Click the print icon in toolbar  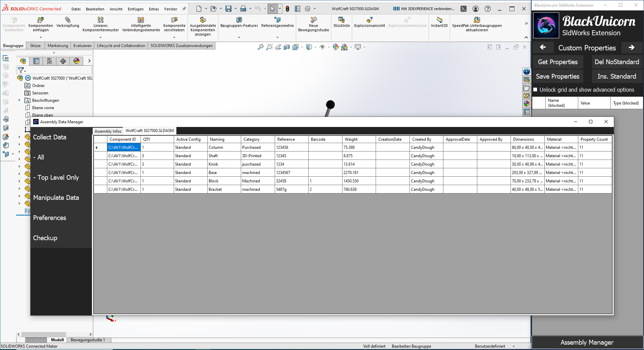(x=243, y=9)
